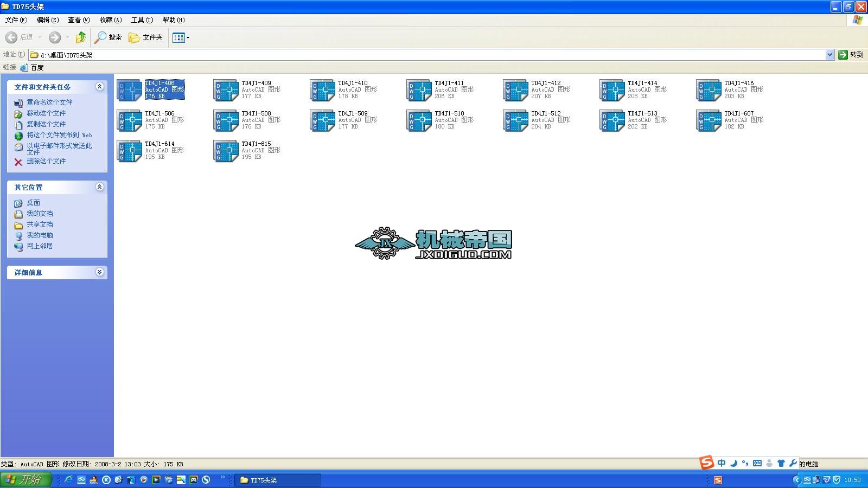Go to 网上邻居 in Other Places
This screenshot has height=488, width=868.
40,246
